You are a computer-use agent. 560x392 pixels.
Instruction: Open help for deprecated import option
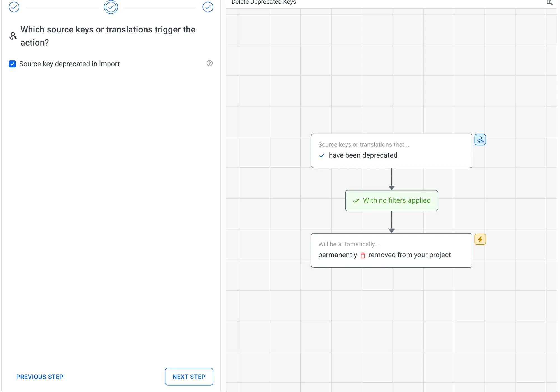(x=209, y=63)
